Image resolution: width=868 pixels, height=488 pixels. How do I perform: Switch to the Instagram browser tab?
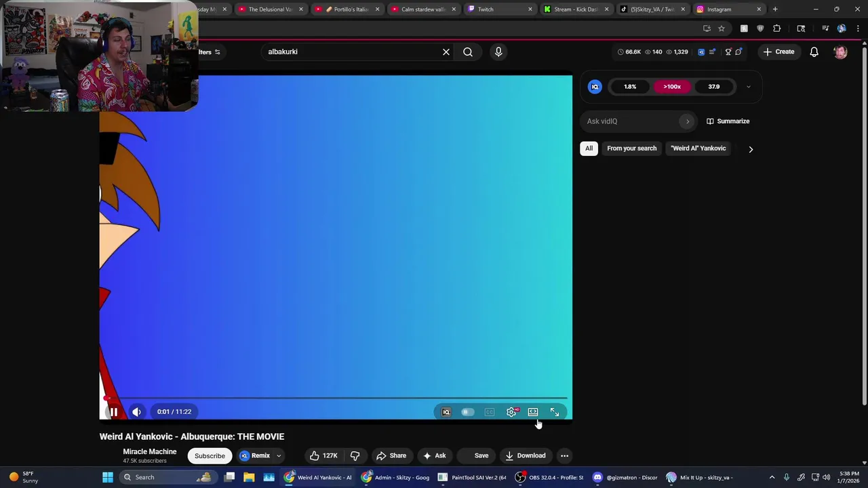[x=730, y=9]
